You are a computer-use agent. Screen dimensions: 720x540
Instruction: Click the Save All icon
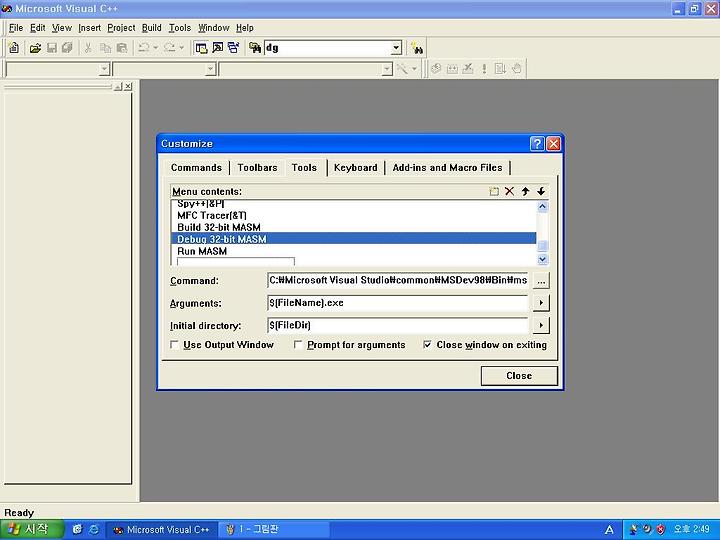tap(67, 48)
